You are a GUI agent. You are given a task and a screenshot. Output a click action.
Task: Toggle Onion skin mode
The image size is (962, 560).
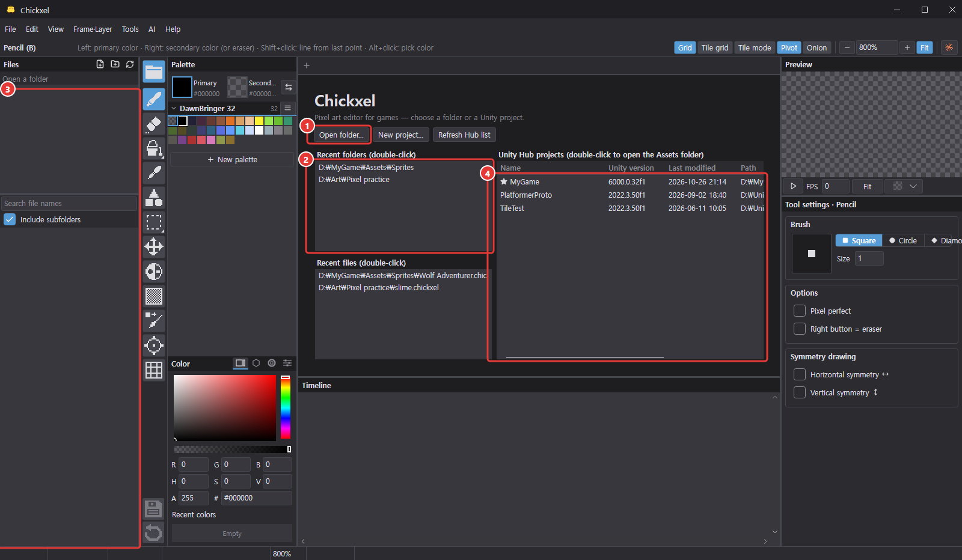816,47
